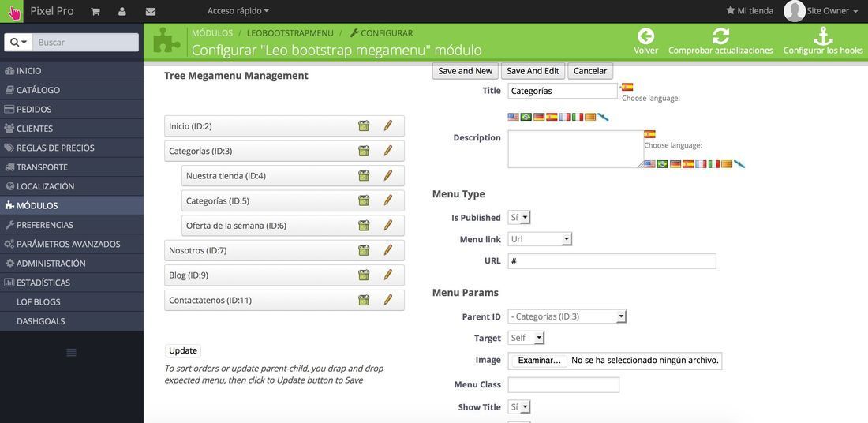This screenshot has width=868, height=423.
Task: Open REGLAS DE PRECIOS in sidebar
Action: coord(71,148)
